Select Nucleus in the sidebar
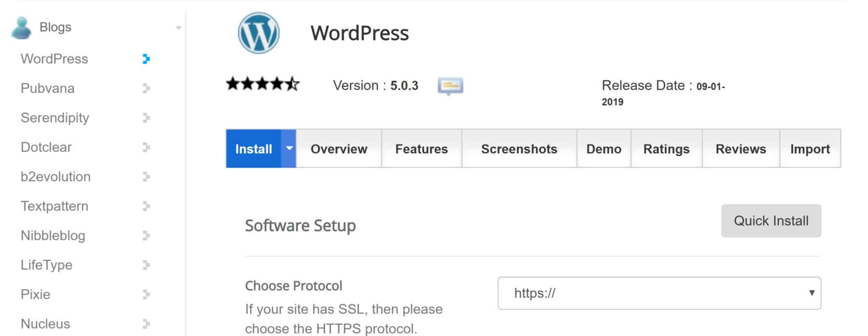The height and width of the screenshot is (336, 868). pyautogui.click(x=45, y=324)
